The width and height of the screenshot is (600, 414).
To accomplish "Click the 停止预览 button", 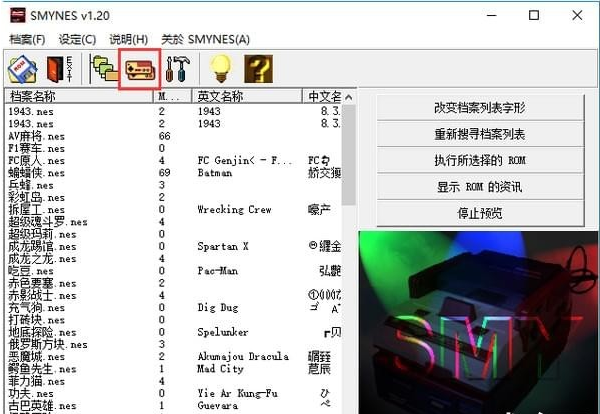I will pyautogui.click(x=480, y=213).
